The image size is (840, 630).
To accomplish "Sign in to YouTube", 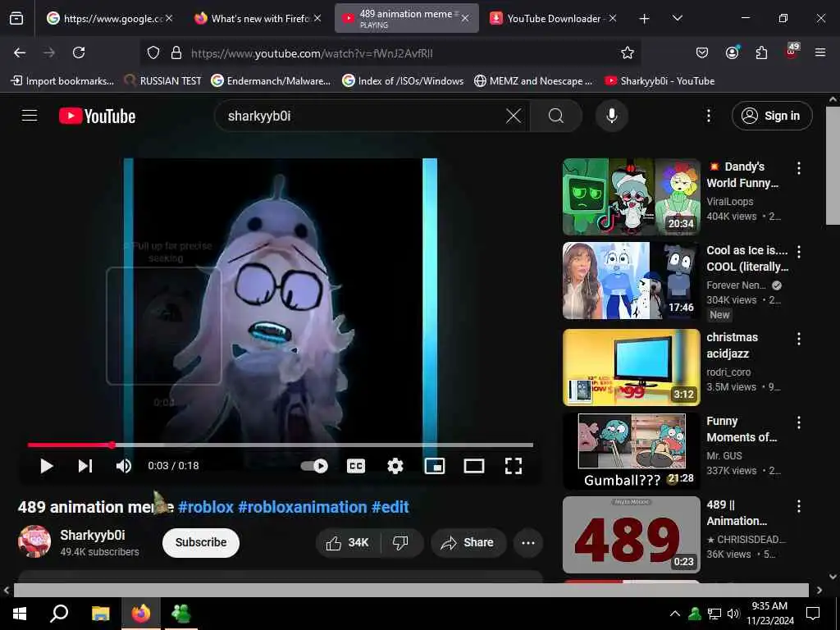I will pyautogui.click(x=772, y=116).
